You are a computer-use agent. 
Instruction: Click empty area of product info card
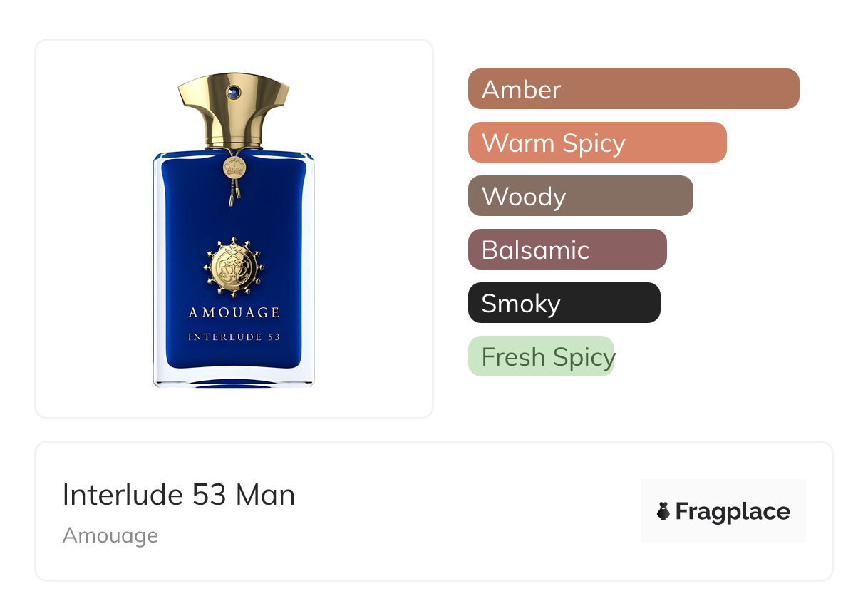tap(463, 542)
